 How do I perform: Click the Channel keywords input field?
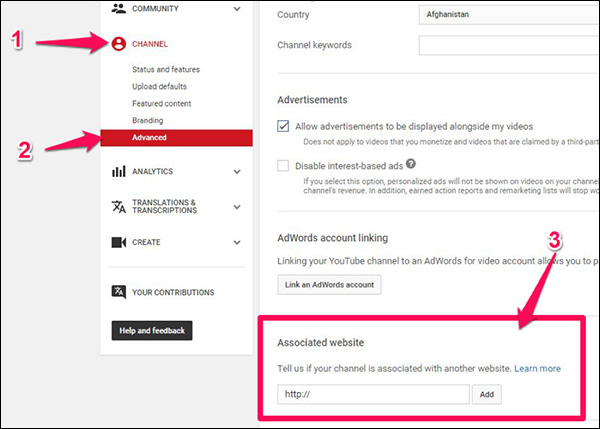coord(509,45)
